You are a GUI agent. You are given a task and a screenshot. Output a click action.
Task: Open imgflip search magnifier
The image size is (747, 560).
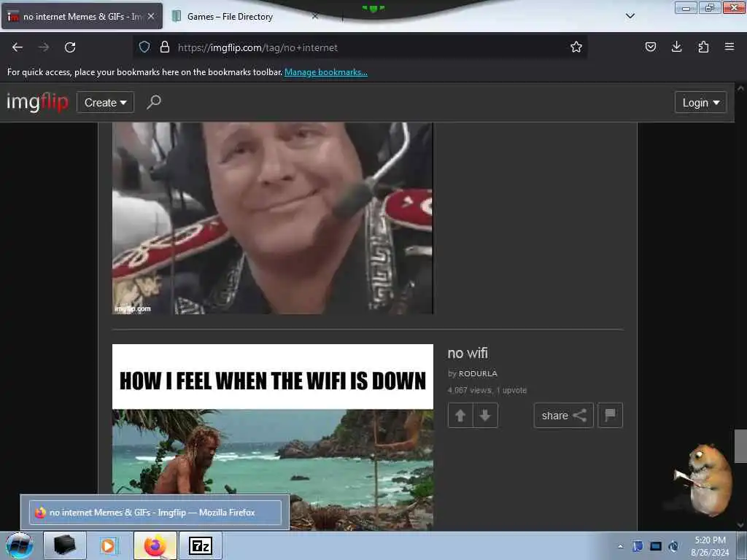click(153, 102)
